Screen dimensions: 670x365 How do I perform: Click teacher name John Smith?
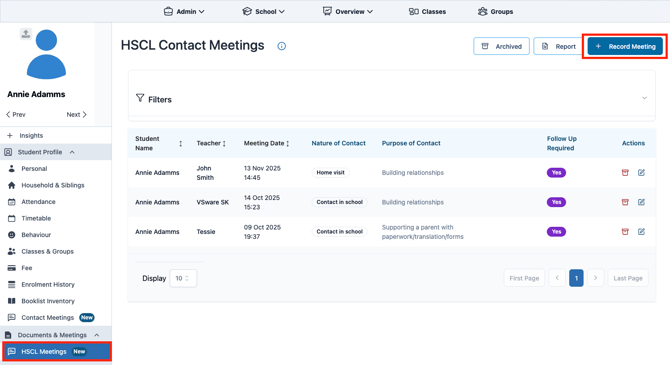[x=205, y=173]
